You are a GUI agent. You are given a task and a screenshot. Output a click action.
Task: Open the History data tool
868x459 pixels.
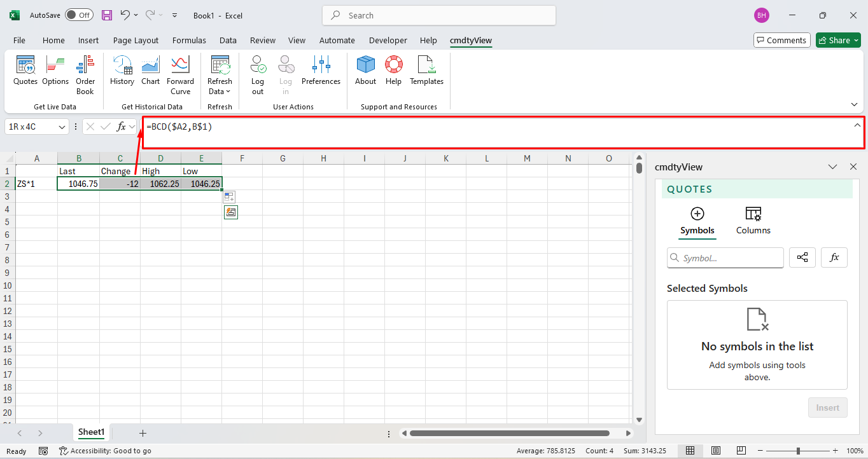coord(122,71)
